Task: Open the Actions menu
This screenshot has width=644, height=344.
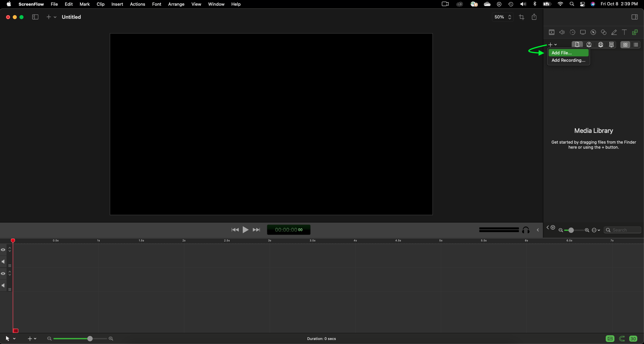Action: (137, 4)
